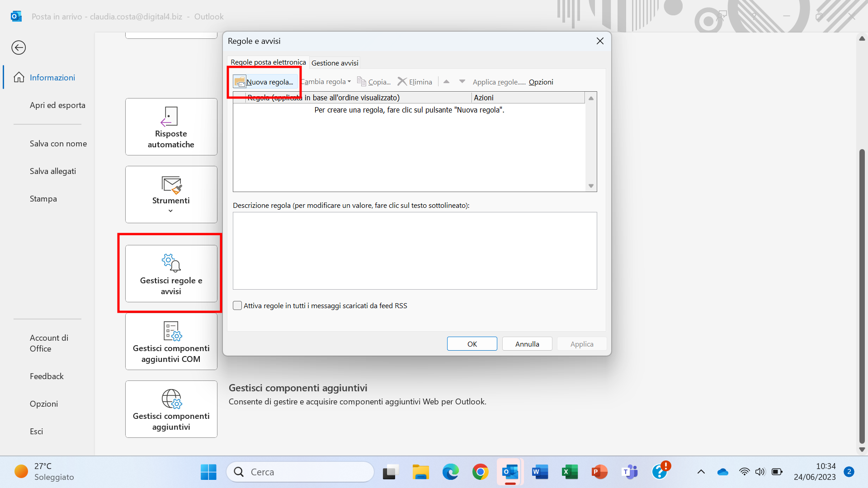
Task: Expand the Cambia regola dropdown
Action: tap(326, 82)
